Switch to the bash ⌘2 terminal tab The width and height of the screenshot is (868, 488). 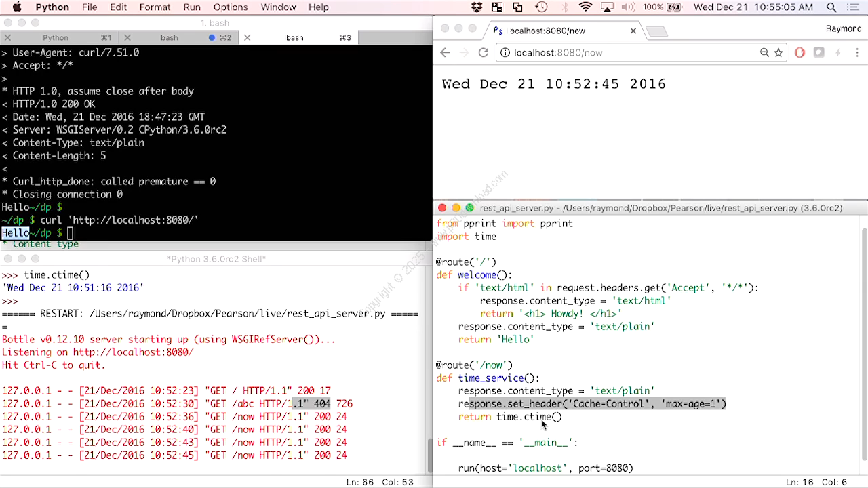180,37
